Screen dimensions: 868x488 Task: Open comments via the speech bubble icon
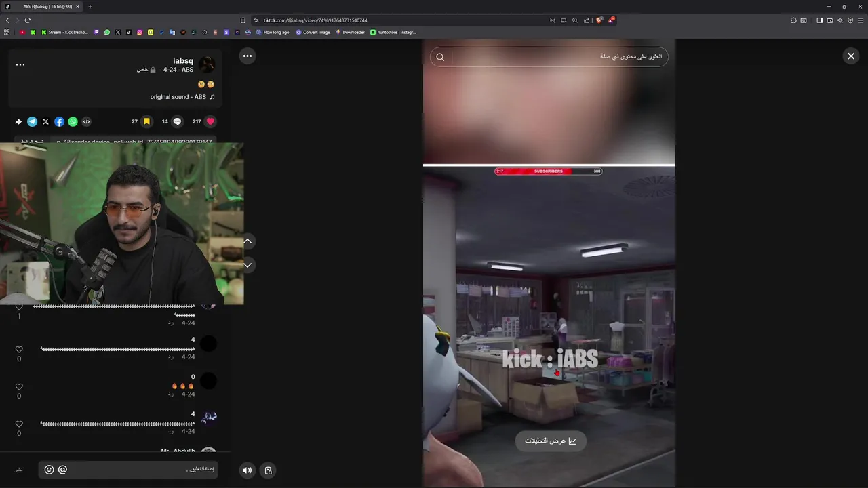[177, 121]
